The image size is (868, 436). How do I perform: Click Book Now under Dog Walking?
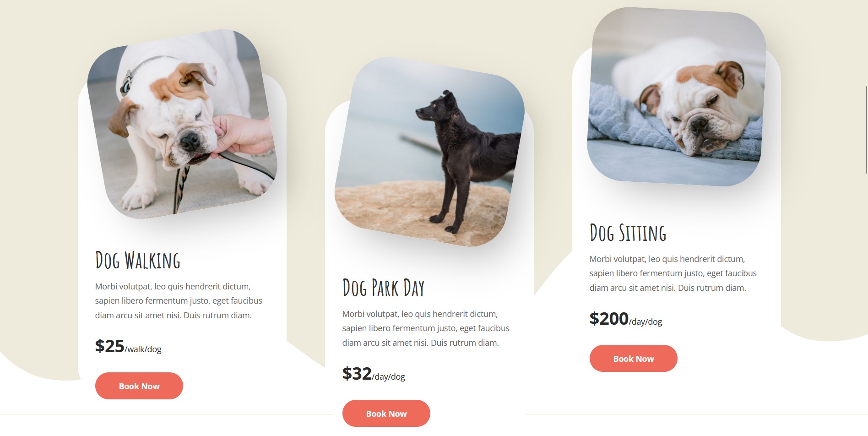pos(139,386)
